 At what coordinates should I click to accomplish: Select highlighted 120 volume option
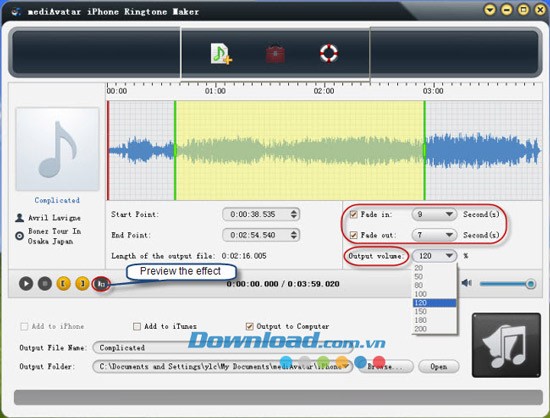point(435,303)
